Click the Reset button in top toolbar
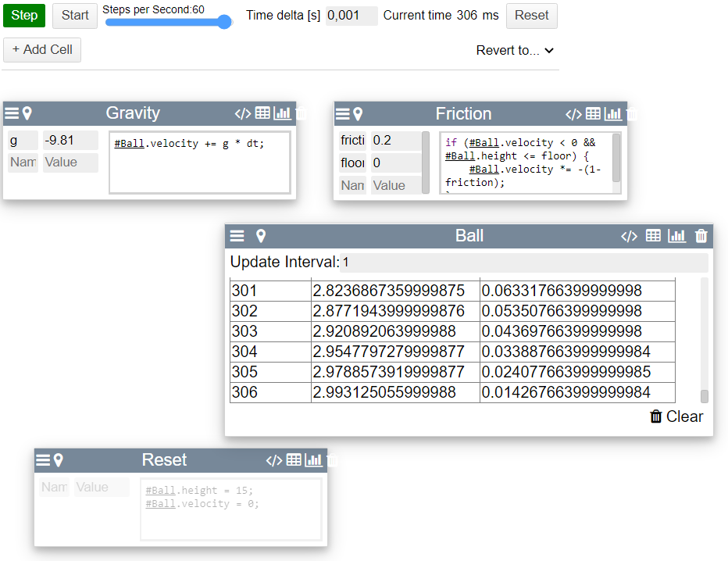Viewport: 728px width, 561px height. click(x=531, y=16)
